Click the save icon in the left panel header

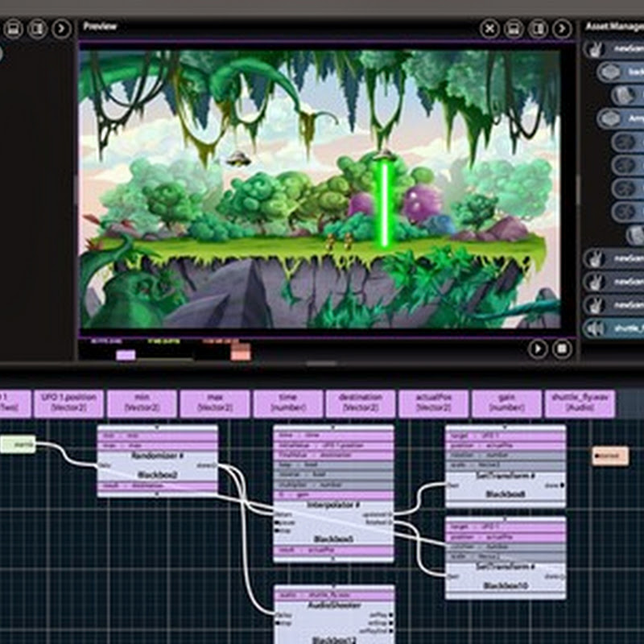click(x=14, y=29)
